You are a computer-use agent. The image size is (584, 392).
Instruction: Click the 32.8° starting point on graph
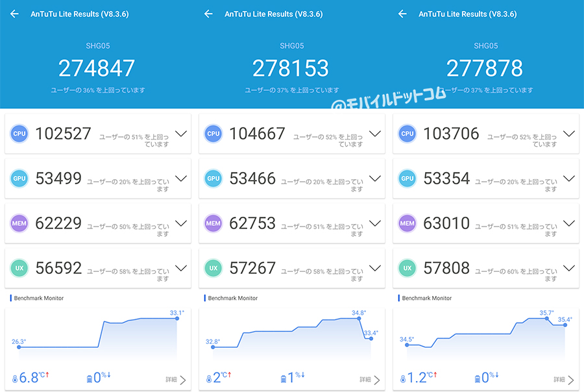(x=213, y=347)
